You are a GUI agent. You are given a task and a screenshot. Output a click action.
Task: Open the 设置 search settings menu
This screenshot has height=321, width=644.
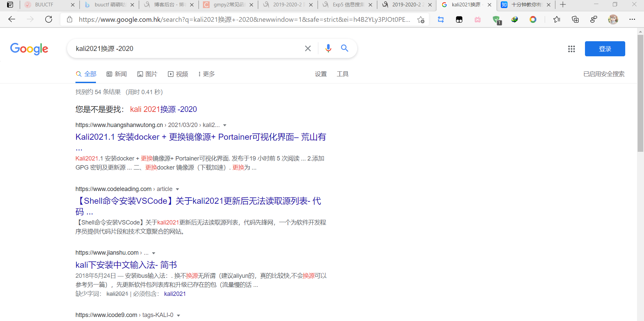(x=321, y=74)
